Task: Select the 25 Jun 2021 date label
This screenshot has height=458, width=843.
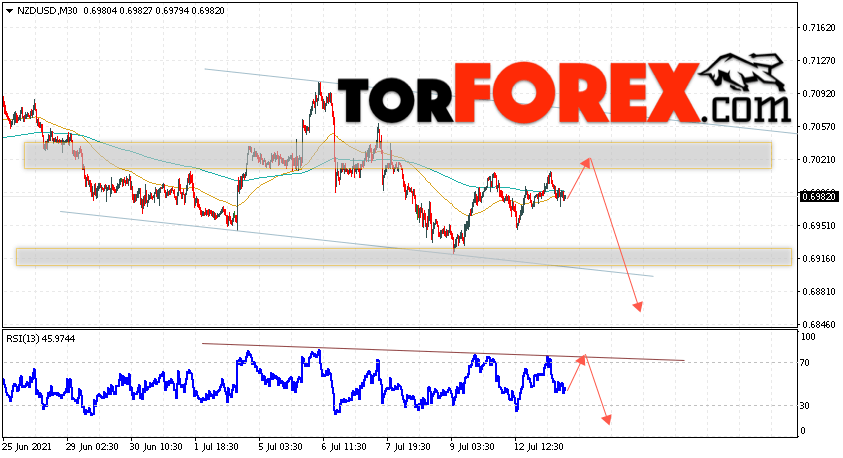Action: pyautogui.click(x=27, y=447)
